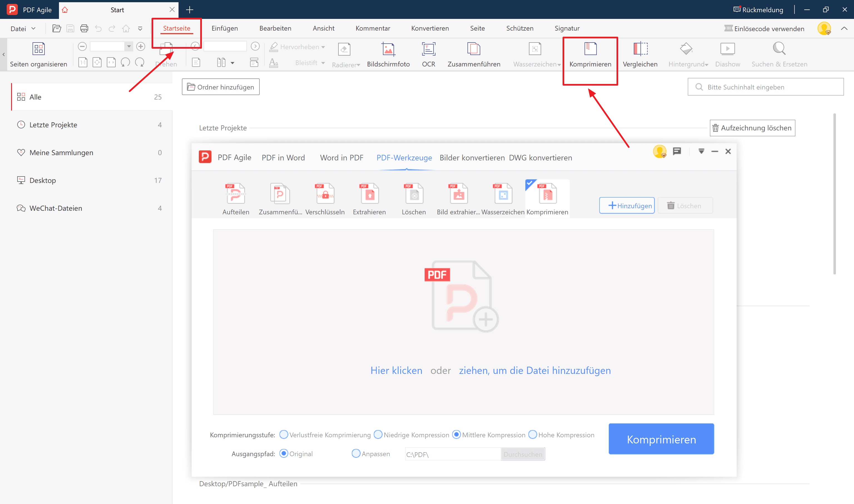
Task: Open the Schützen tab
Action: click(x=520, y=28)
